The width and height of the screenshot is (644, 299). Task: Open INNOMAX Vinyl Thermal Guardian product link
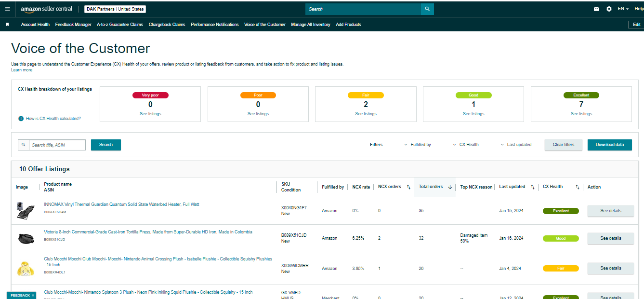point(121,204)
